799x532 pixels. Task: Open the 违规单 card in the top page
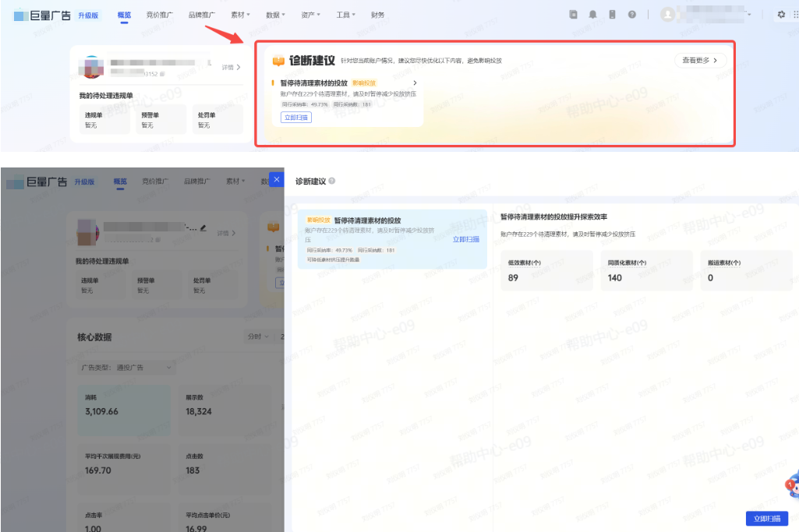click(104, 120)
